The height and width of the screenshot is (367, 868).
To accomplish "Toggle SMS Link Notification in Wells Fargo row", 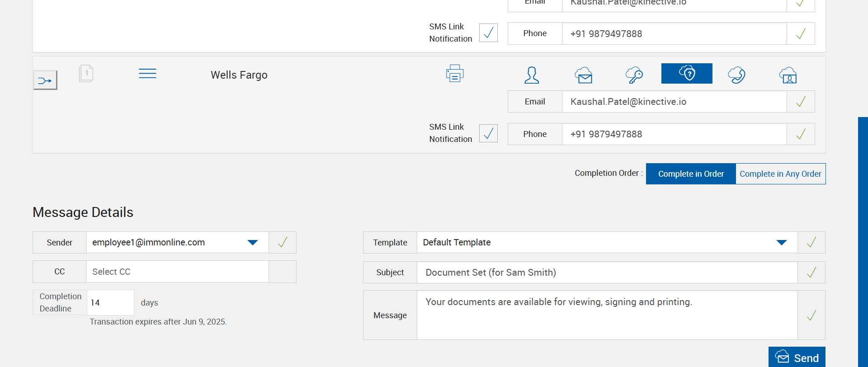I will pos(488,133).
